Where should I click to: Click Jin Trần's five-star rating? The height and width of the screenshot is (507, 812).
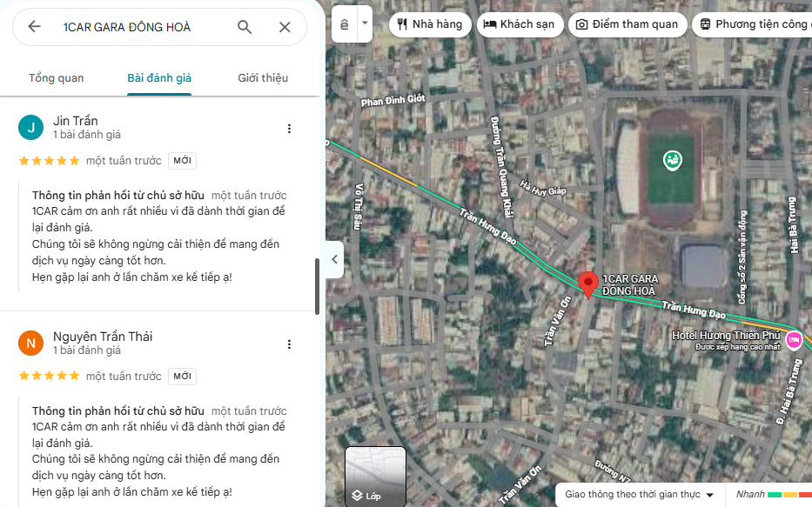coord(50,161)
